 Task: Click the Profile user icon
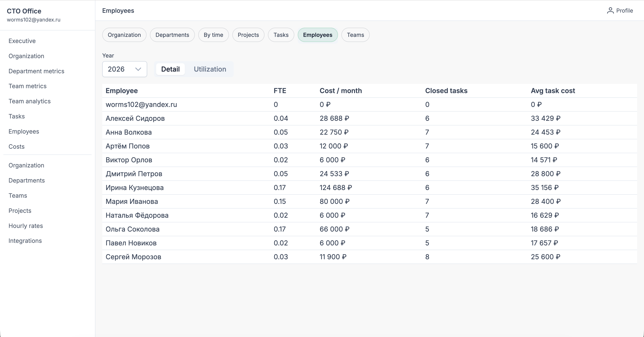tap(610, 10)
